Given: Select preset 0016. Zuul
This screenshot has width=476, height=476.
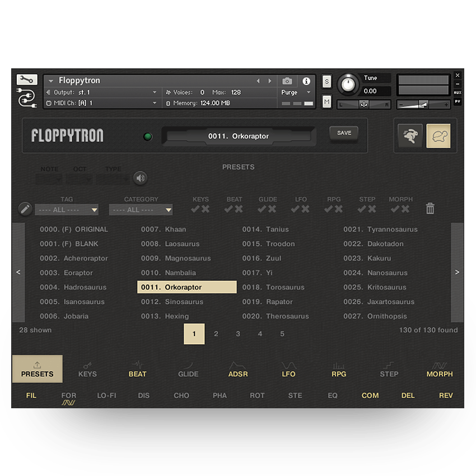Looking at the screenshot, I should [262, 258].
